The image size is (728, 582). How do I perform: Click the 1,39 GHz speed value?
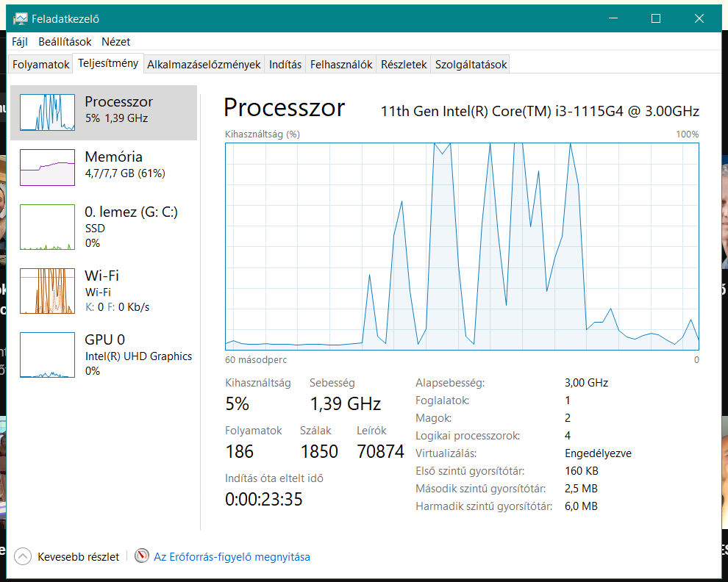point(346,403)
